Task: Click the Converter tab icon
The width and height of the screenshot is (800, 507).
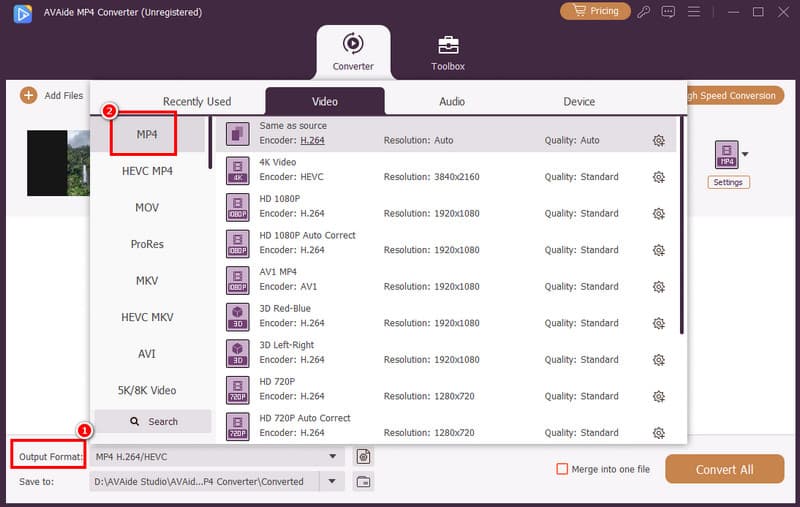Action: tap(353, 44)
